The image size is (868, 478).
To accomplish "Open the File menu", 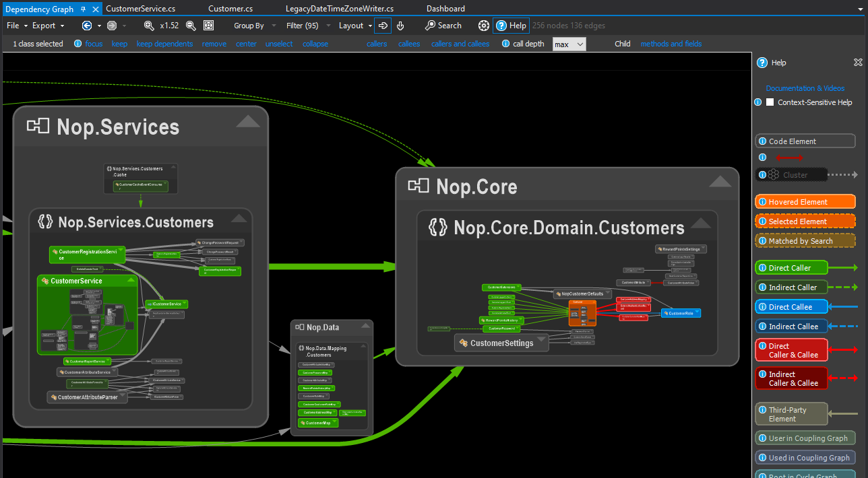I will pos(12,26).
